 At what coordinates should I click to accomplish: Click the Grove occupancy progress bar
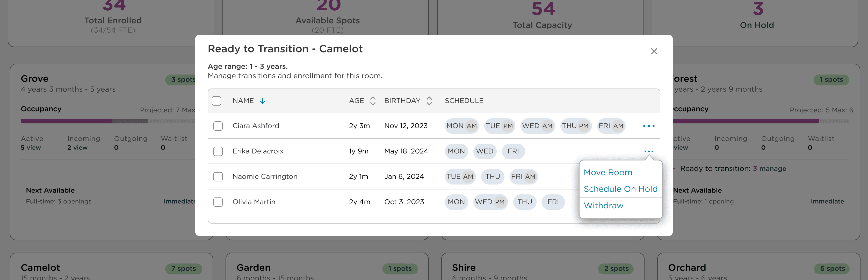pyautogui.click(x=108, y=121)
